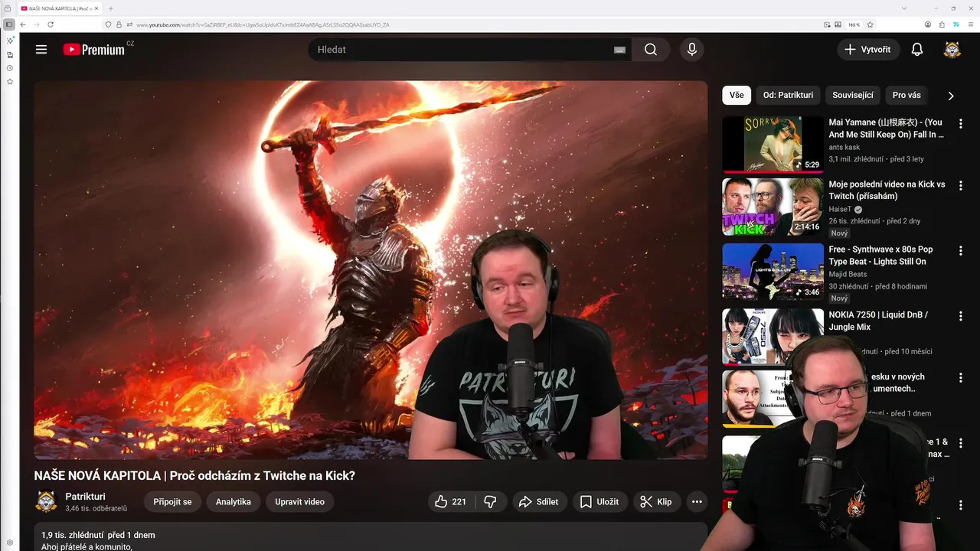980x551 pixels.
Task: Show more filter chips with the arrow
Action: pyautogui.click(x=951, y=96)
